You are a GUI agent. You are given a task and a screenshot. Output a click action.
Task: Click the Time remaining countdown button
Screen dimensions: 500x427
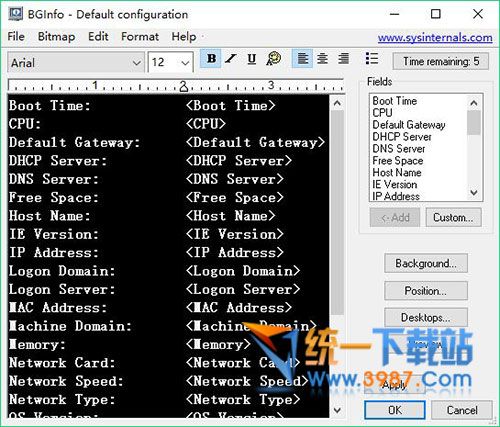441,61
